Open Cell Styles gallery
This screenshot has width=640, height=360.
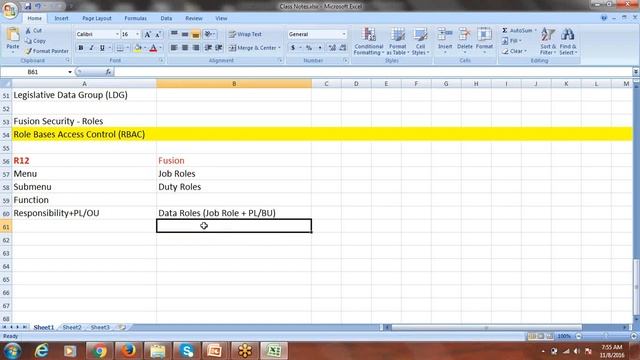point(420,41)
